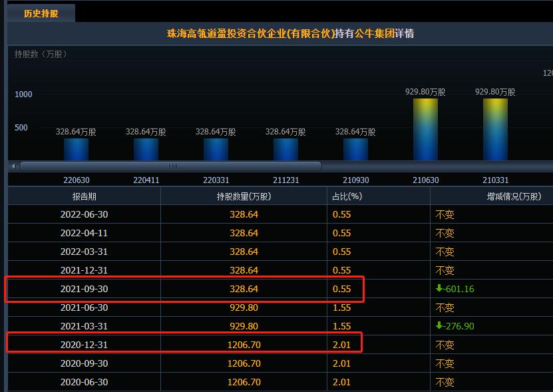Click the x-axis label 210930
Image resolution: width=553 pixels, height=392 pixels.
click(355, 180)
